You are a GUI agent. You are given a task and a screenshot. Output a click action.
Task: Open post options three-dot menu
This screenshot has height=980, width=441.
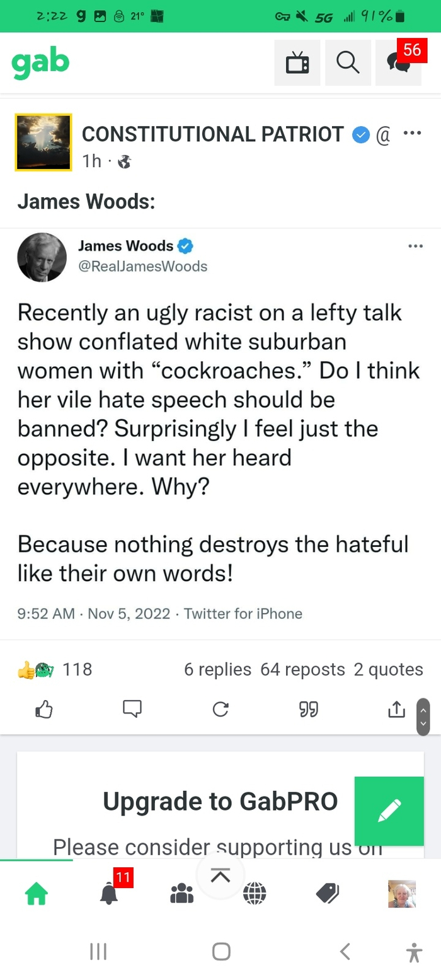[x=412, y=133]
